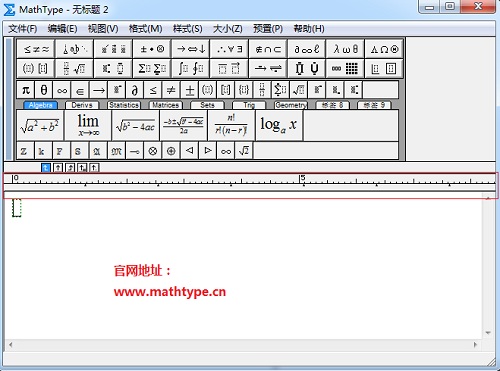The height and width of the screenshot is (371, 500).
Task: Open the 文件(F) menu
Action: pos(22,29)
